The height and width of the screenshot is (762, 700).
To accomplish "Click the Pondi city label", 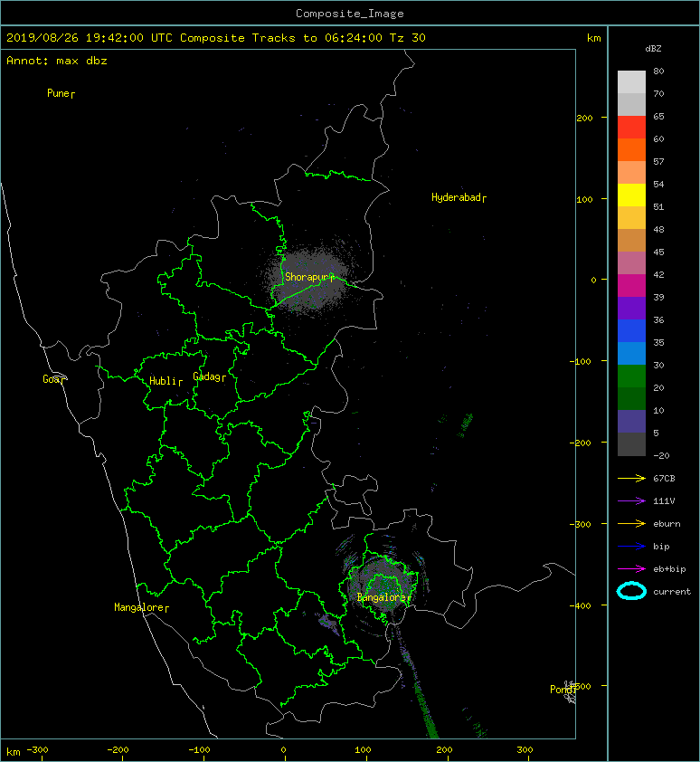I will pos(563,690).
